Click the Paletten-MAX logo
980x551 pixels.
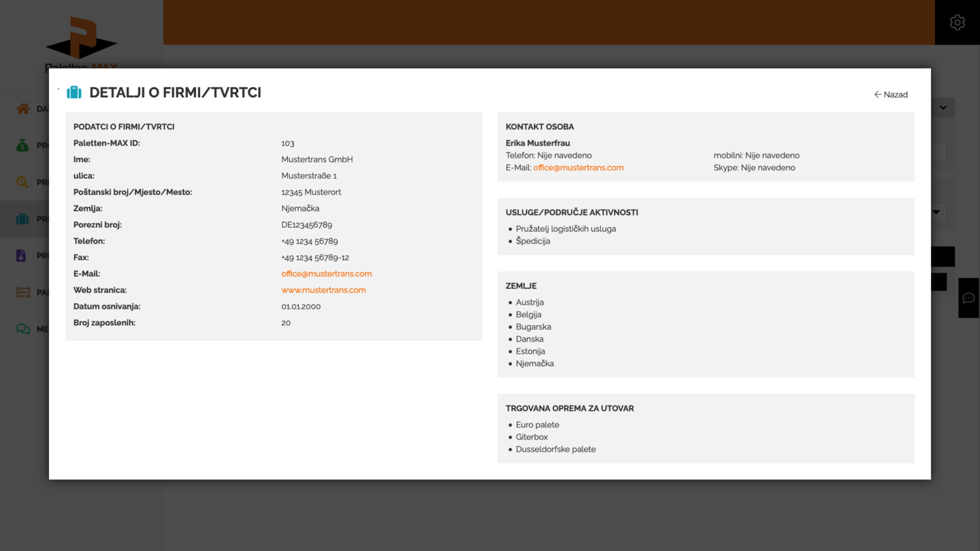pos(81,41)
